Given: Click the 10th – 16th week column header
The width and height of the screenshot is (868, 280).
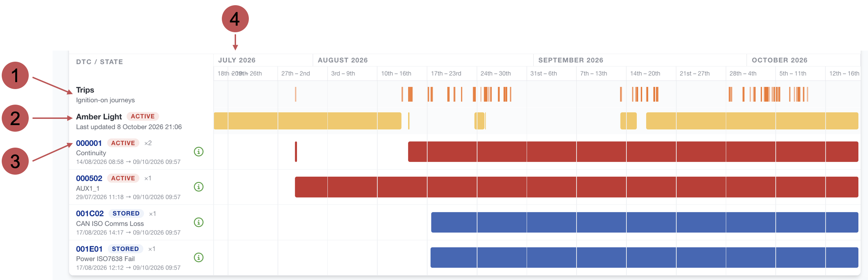Looking at the screenshot, I should [x=396, y=73].
